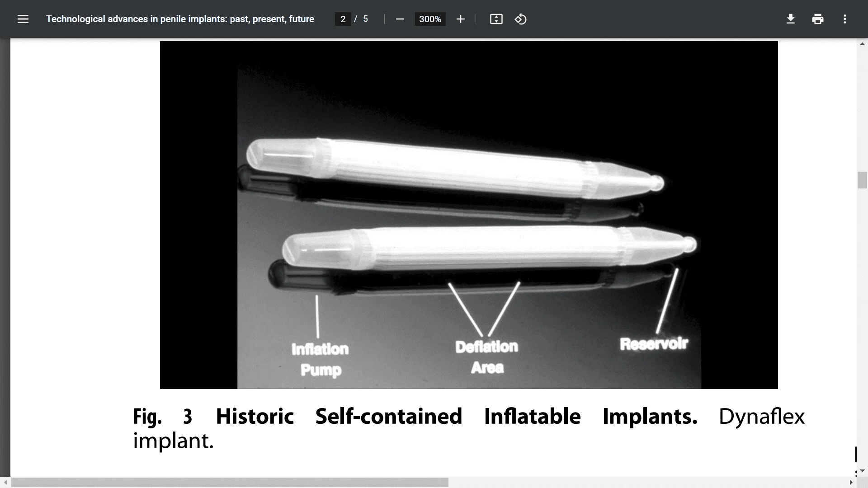The image size is (868, 488).
Task: Toggle fit-to-width view mode
Action: pos(496,19)
